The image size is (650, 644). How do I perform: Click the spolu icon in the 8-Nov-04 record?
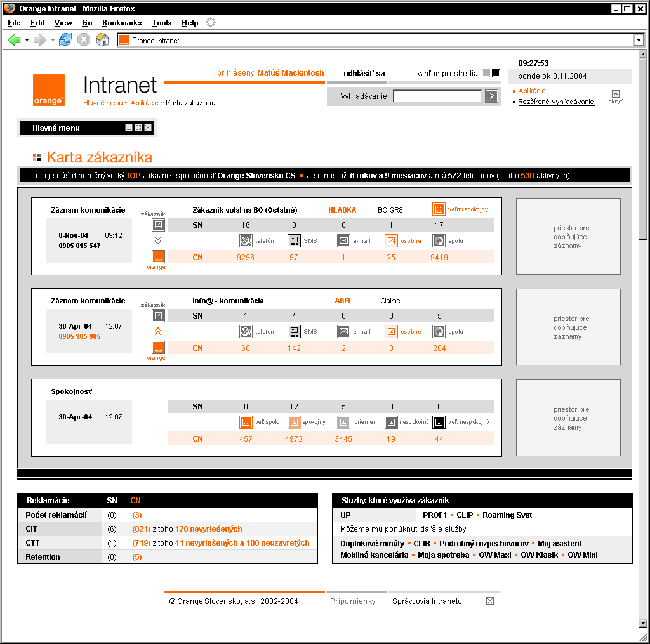click(x=439, y=240)
